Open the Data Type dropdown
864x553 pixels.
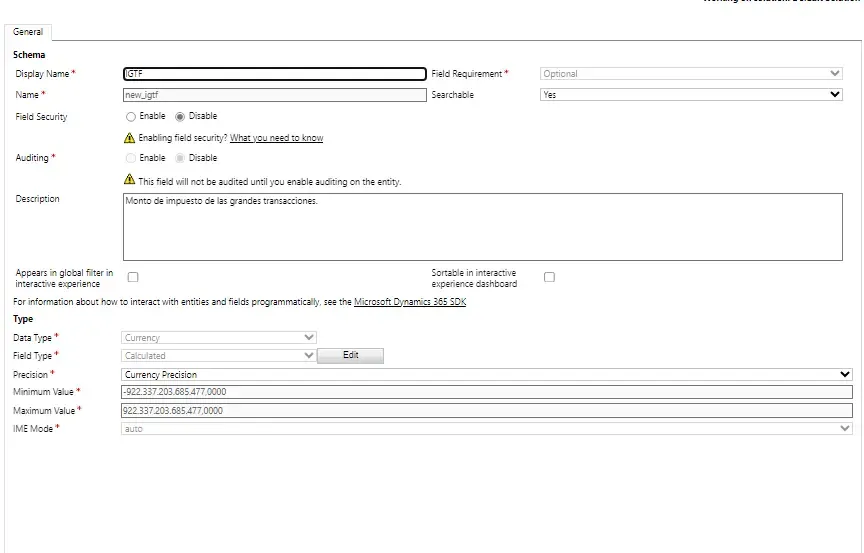pyautogui.click(x=218, y=338)
